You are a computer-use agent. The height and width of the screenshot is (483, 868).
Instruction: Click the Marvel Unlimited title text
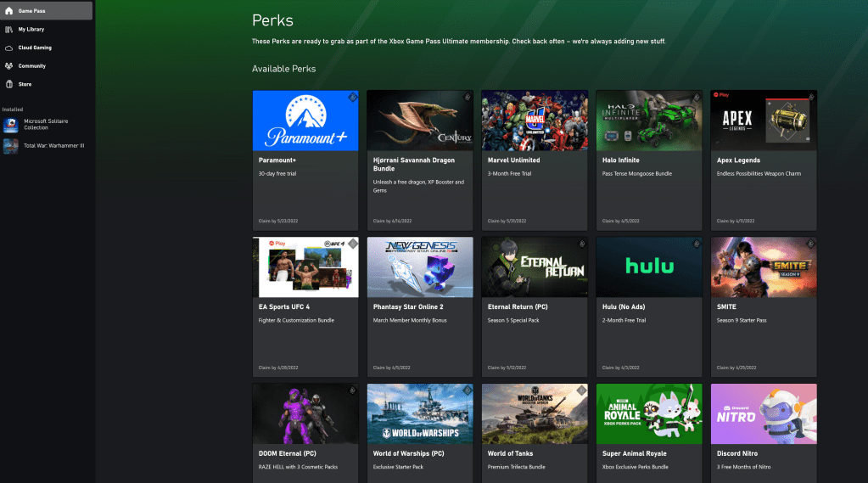click(513, 160)
